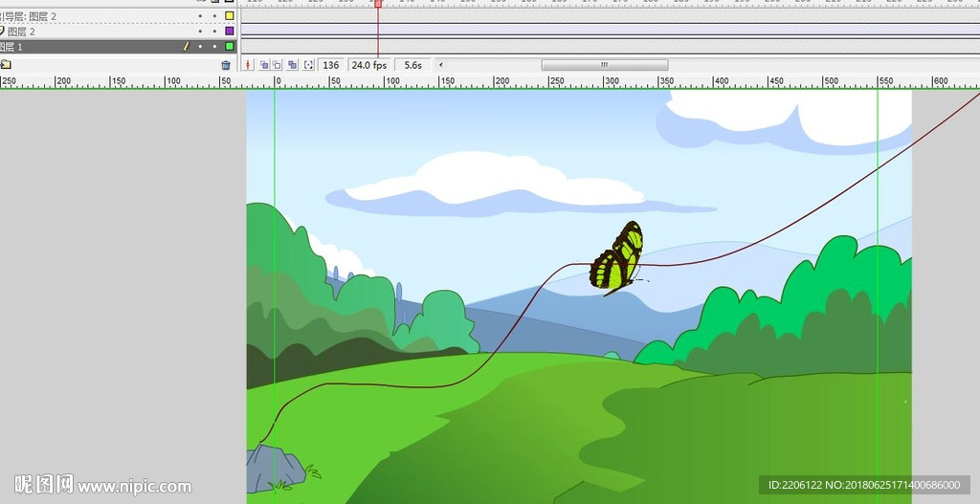The height and width of the screenshot is (504, 980).
Task: Click the pencil icon on 图层 1
Action: point(186,46)
